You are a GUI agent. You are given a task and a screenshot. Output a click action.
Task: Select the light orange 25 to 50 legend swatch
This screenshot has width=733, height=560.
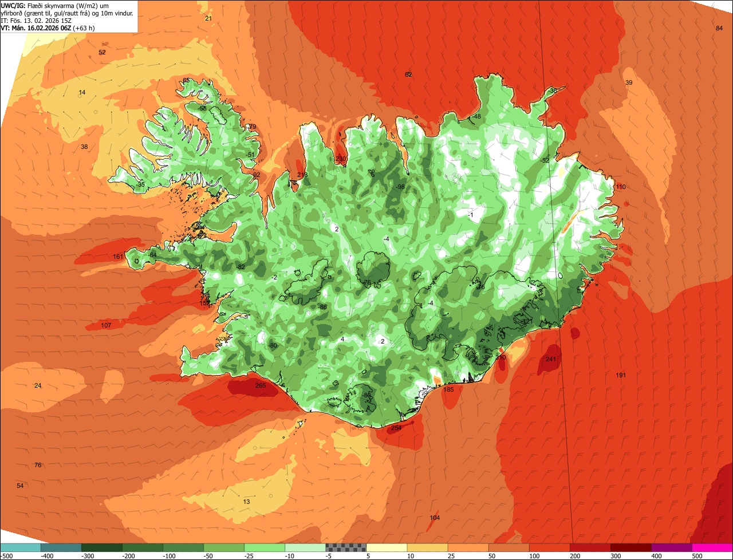[x=468, y=547]
